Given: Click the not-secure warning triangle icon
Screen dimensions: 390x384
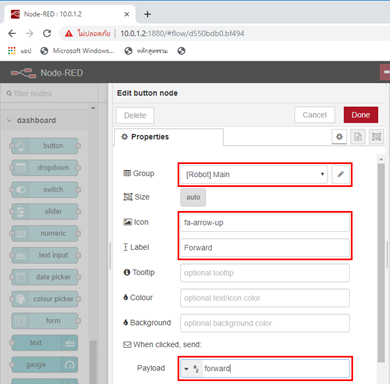Looking at the screenshot, I should [69, 33].
